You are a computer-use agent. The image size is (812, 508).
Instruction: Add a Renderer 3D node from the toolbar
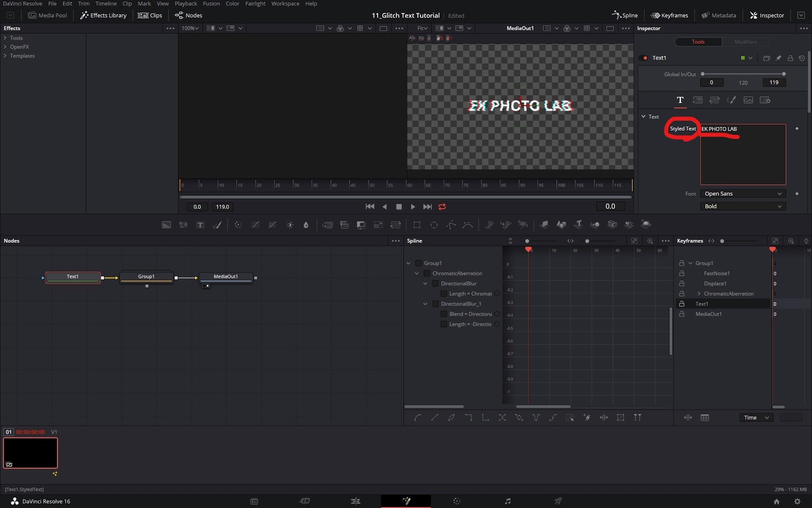tap(646, 225)
